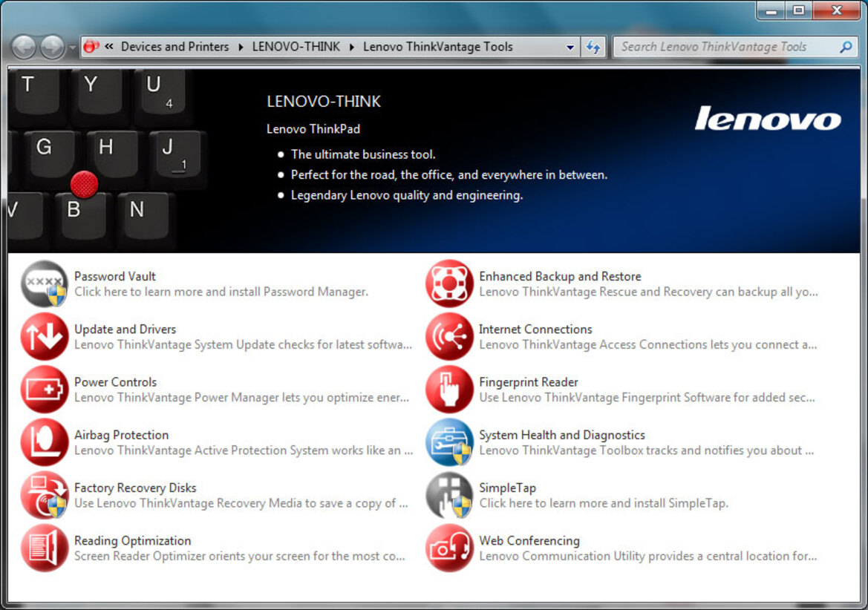The width and height of the screenshot is (868, 610).
Task: Minimize the ThinkVantage Tools window
Action: click(771, 11)
